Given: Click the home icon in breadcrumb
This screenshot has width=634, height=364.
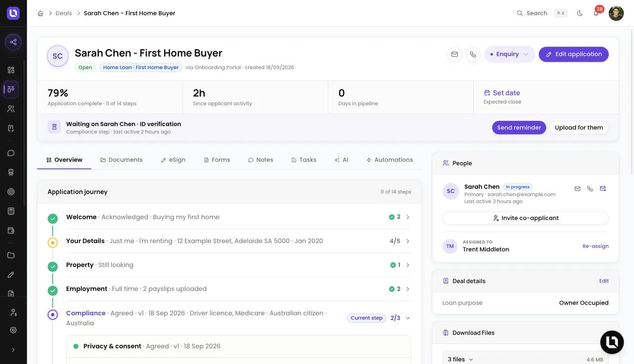Looking at the screenshot, I should coord(40,13).
